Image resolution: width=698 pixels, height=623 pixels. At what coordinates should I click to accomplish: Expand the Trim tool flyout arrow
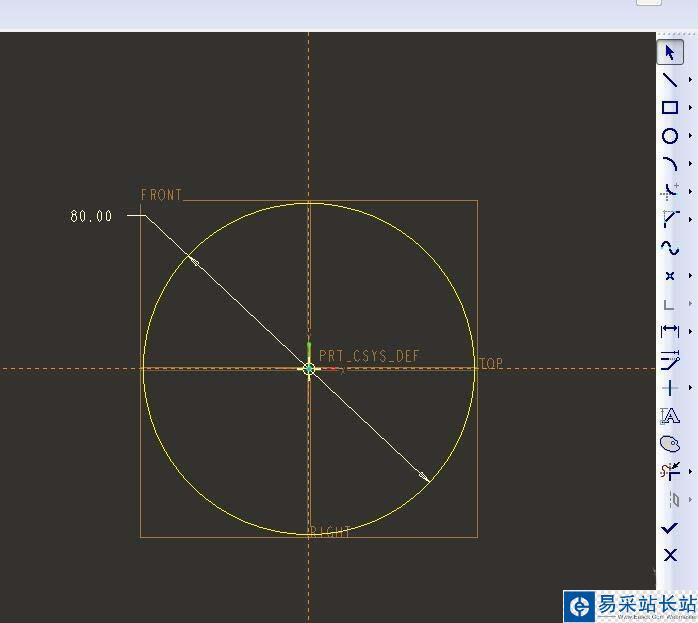690,471
